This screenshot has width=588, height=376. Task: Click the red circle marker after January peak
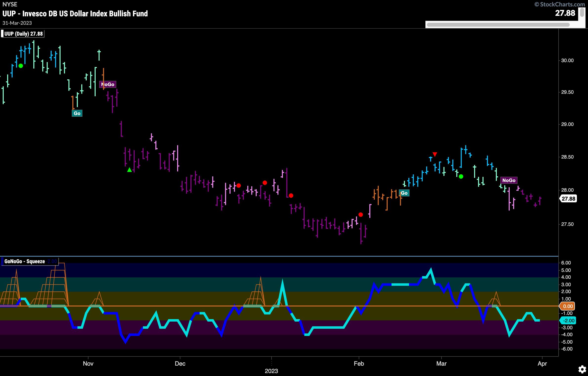[x=291, y=195]
